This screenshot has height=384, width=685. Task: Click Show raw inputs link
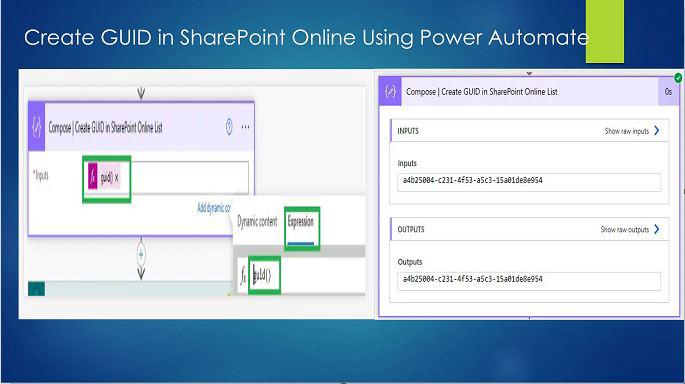[x=626, y=131]
